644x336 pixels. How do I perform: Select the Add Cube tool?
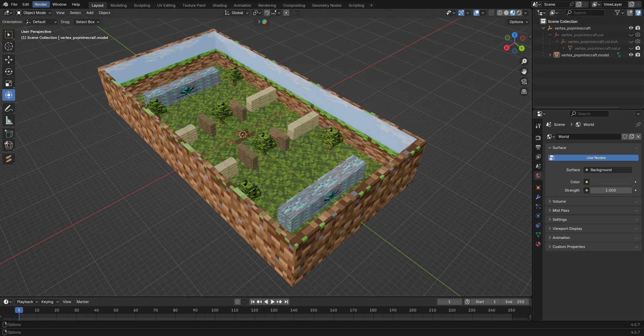coord(9,134)
